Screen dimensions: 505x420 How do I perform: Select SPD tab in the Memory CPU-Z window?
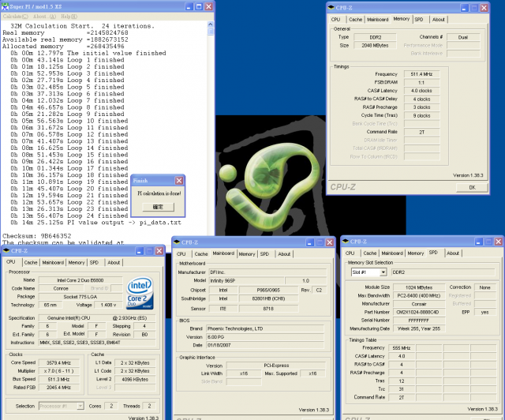click(419, 20)
